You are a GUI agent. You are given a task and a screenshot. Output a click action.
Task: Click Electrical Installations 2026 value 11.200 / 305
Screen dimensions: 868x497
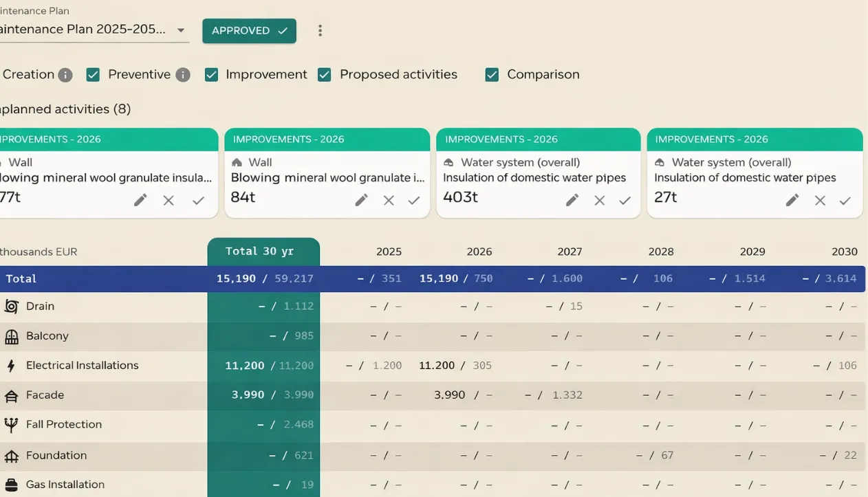pyautogui.click(x=455, y=366)
